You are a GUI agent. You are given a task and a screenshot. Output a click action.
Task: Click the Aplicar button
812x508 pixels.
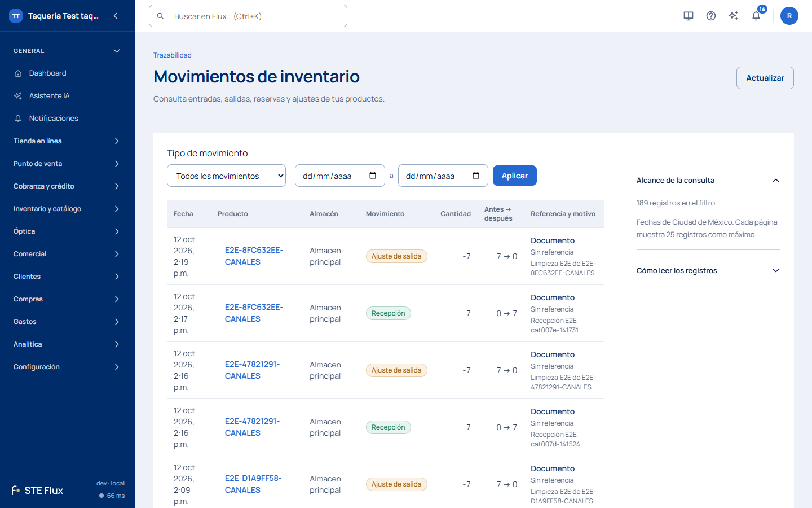pyautogui.click(x=515, y=176)
